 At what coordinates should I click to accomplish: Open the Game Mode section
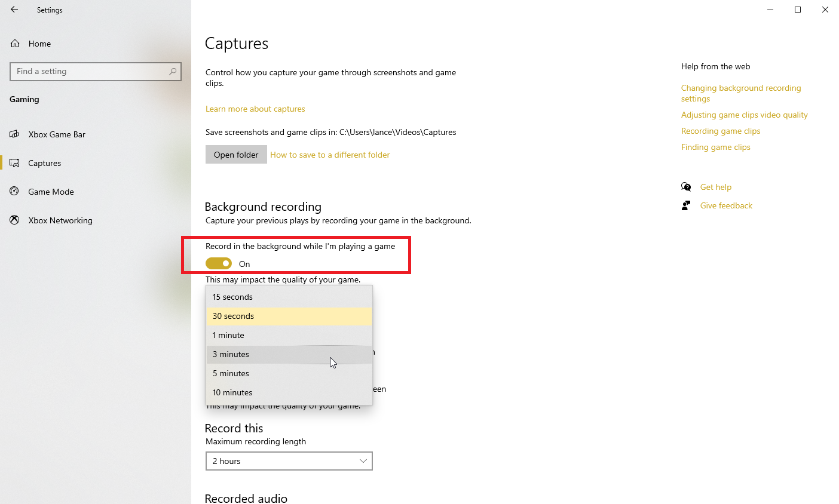pos(51,192)
